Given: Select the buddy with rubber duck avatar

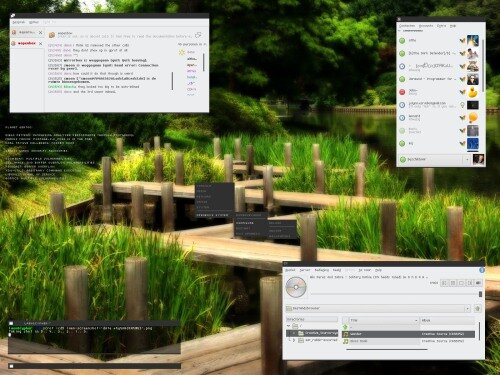Looking at the screenshot, I should point(473,92).
